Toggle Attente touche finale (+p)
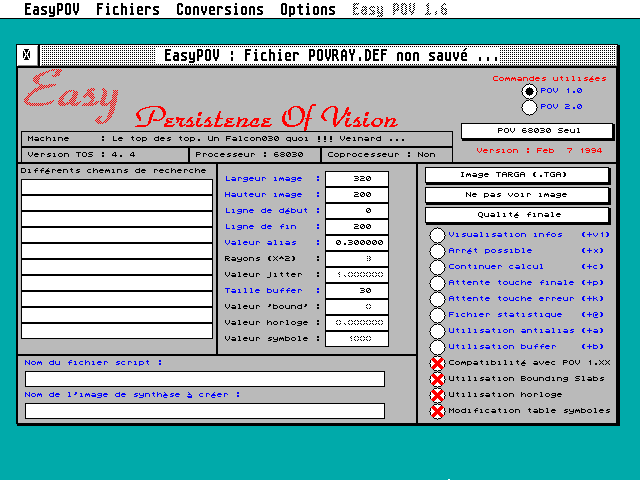Viewport: 640px width, 480px height. [437, 283]
